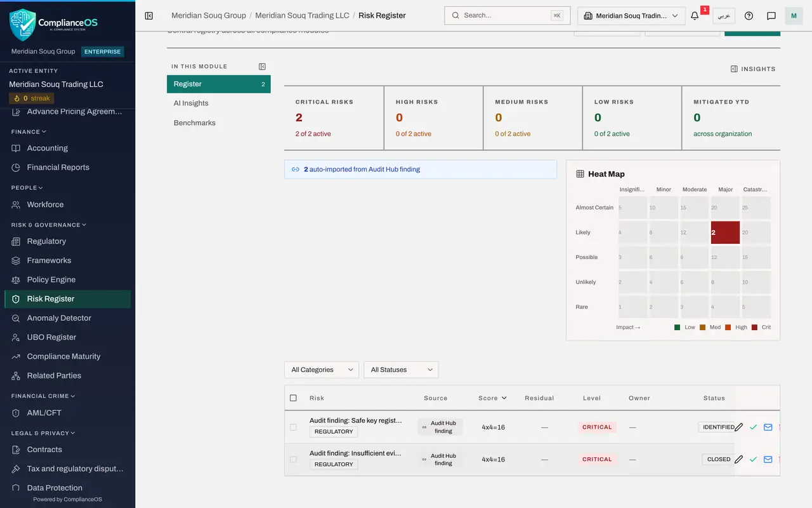Viewport: 812px width, 508px height.
Task: Click the CLOSED status badge
Action: point(719,459)
